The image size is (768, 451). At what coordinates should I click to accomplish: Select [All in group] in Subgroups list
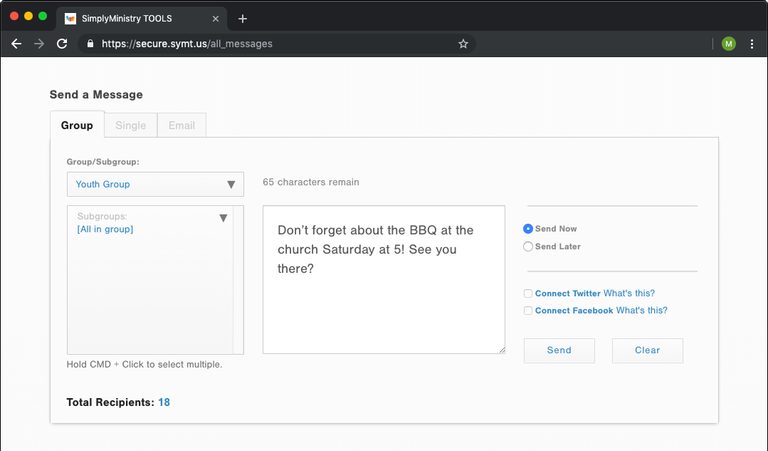[105, 229]
